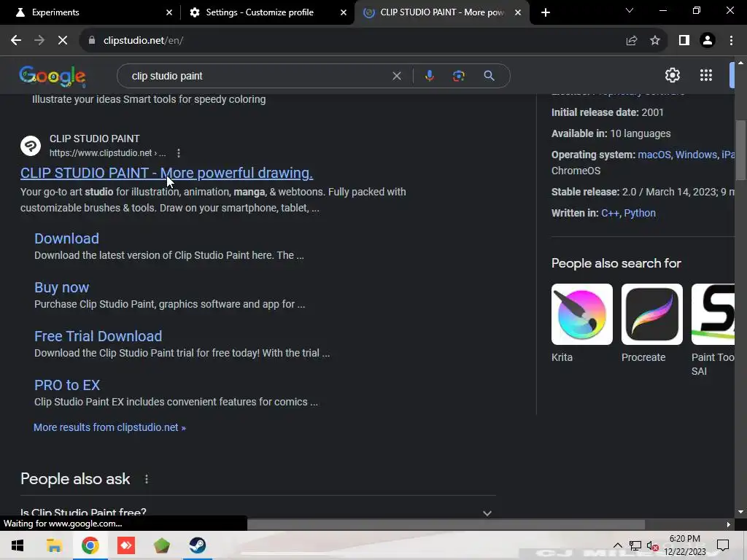This screenshot has height=560, width=747.
Task: Click the Clip Studio Paint site favicon
Action: (31, 146)
